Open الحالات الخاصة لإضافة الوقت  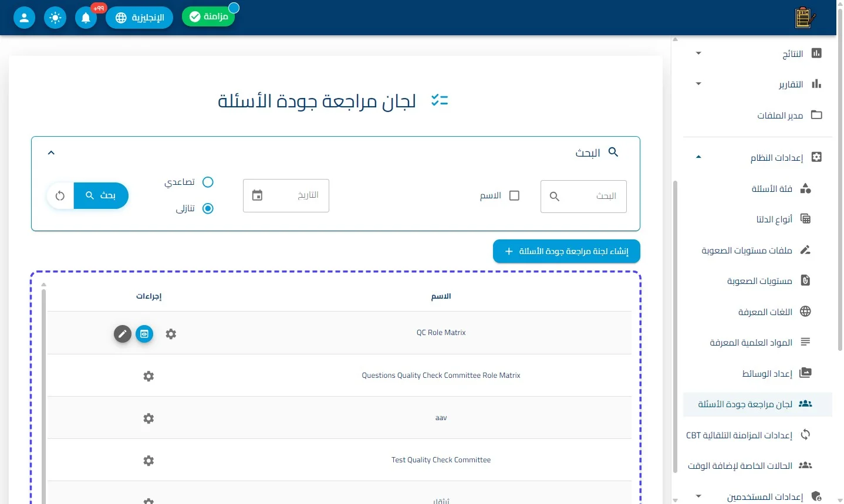tap(758, 465)
